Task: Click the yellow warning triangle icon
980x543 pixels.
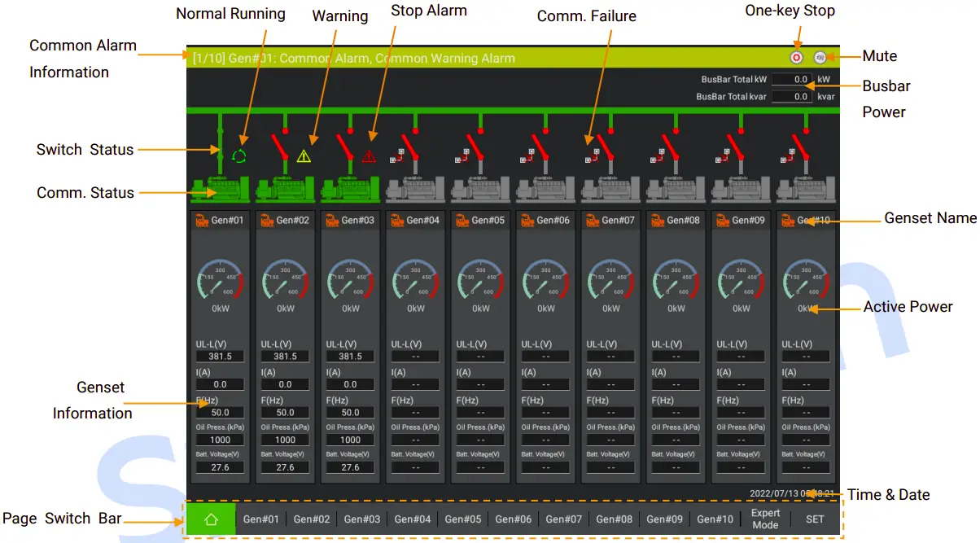Action: 304,156
